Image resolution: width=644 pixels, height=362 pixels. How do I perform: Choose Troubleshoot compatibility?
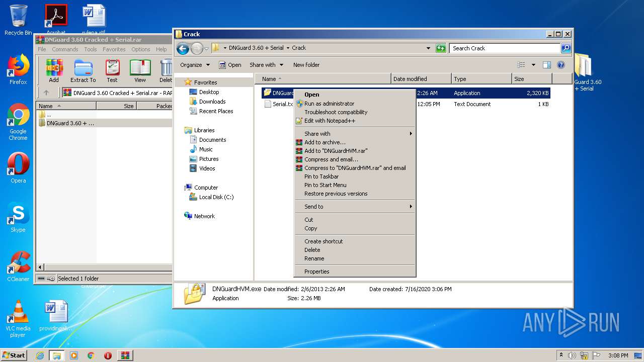(355, 112)
